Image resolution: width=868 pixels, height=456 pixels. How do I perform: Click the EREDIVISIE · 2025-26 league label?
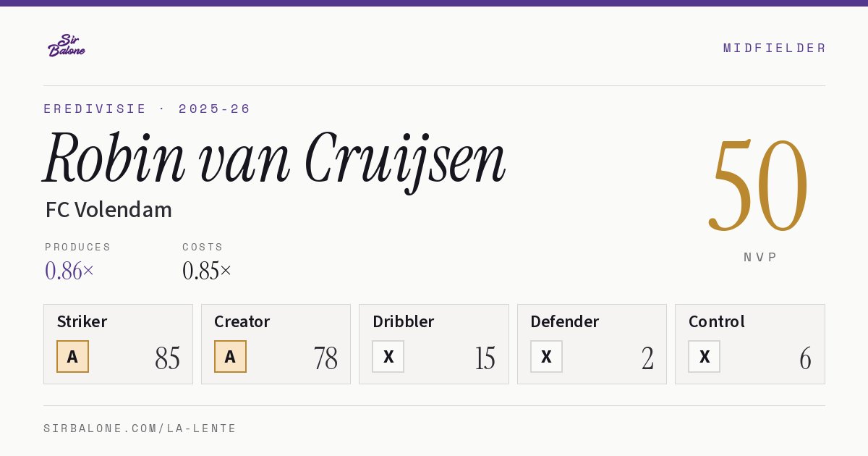tap(147, 109)
